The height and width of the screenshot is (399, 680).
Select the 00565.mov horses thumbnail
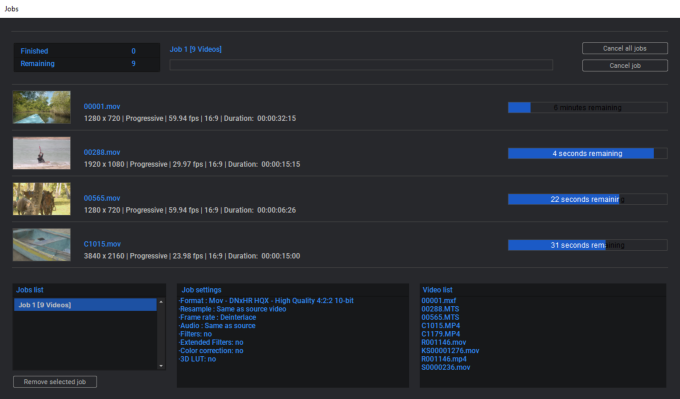pyautogui.click(x=42, y=199)
